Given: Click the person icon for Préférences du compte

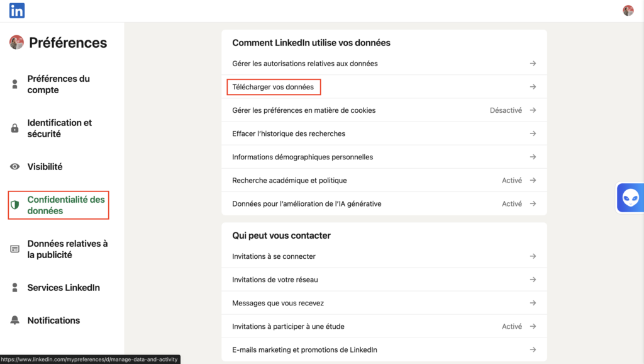Looking at the screenshot, I should 15,84.
